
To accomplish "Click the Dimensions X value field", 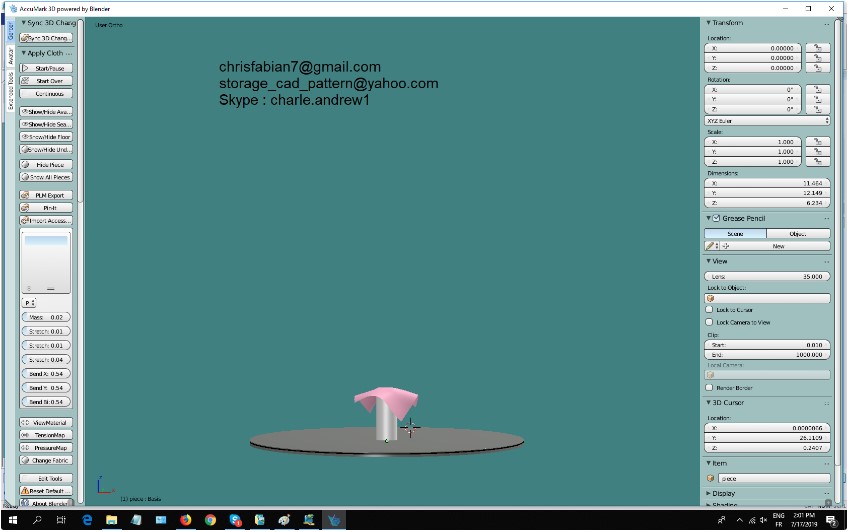I will 767,183.
